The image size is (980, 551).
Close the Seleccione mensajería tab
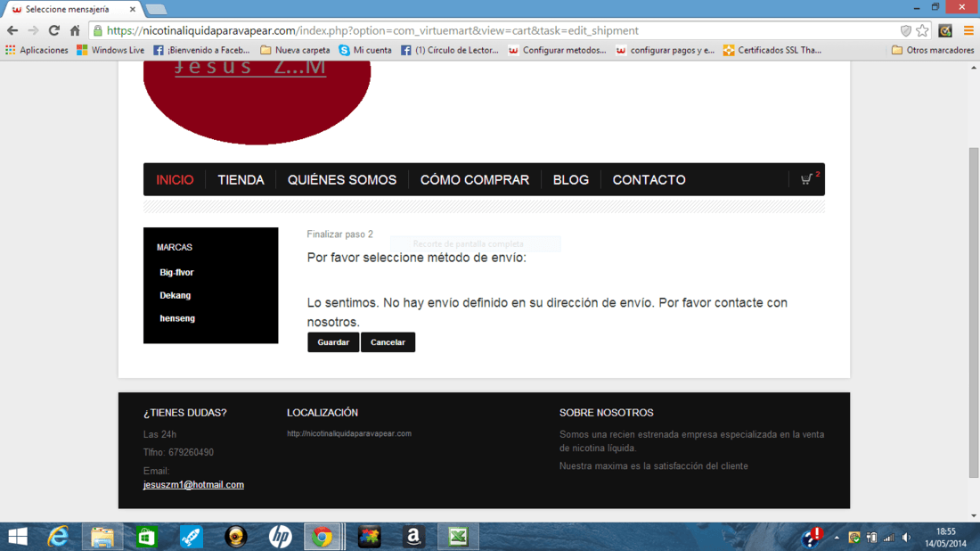coord(133,10)
